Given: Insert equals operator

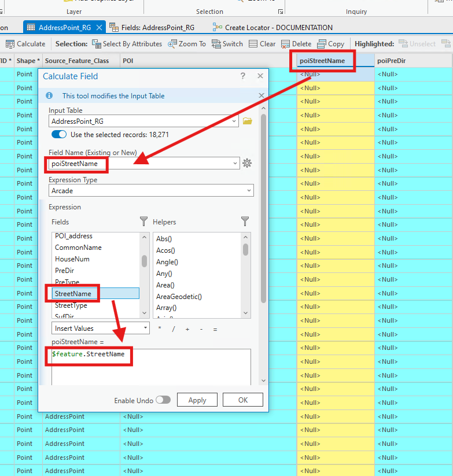Looking at the screenshot, I should click(x=215, y=329).
